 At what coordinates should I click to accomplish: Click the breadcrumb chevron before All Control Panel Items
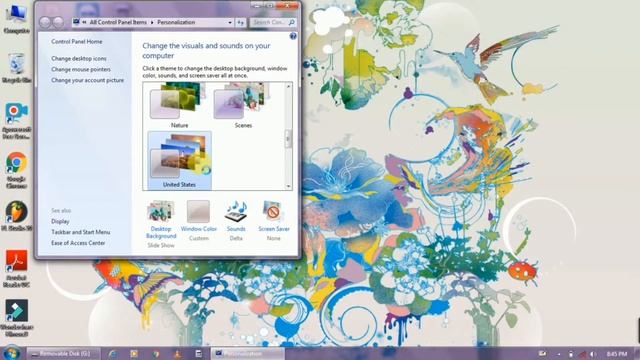coord(84,22)
